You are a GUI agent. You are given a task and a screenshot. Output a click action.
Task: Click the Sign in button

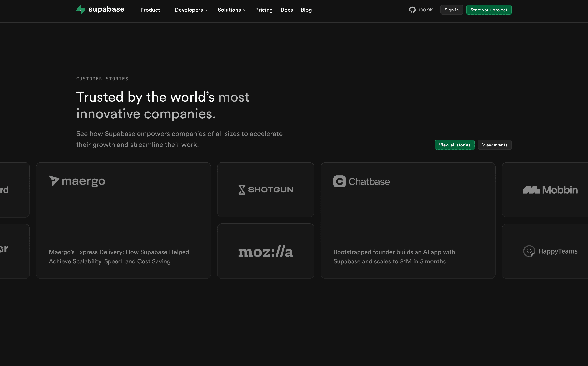pyautogui.click(x=451, y=10)
